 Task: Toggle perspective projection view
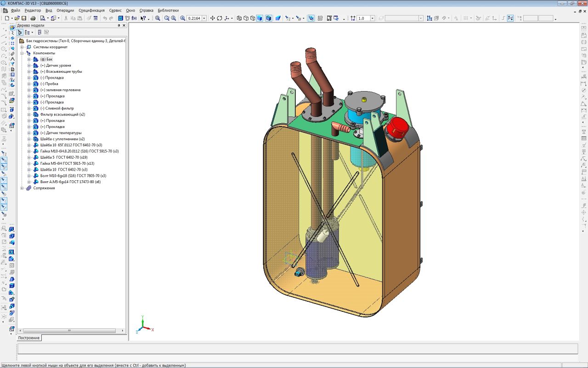[278, 18]
